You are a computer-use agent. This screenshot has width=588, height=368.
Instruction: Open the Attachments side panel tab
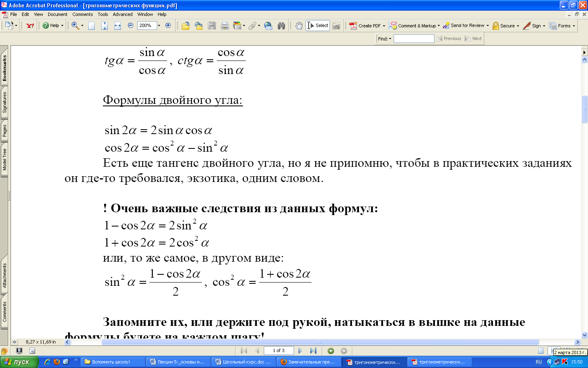click(x=4, y=276)
